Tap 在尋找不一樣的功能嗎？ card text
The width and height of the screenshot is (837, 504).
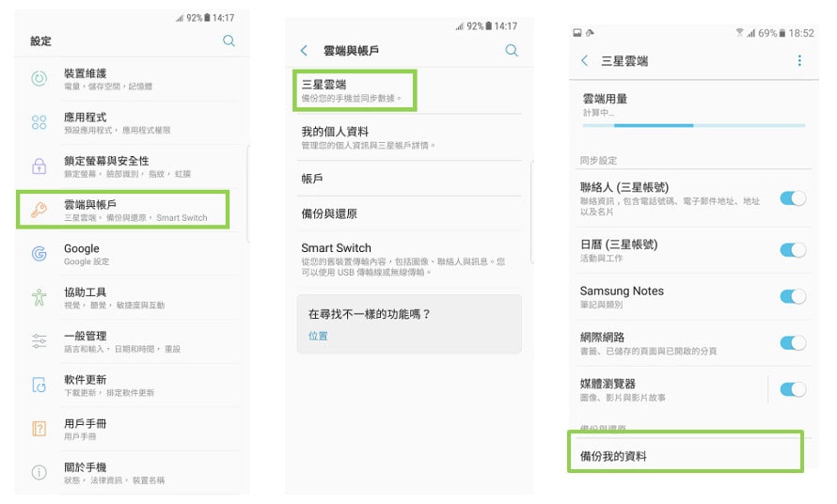tap(370, 314)
